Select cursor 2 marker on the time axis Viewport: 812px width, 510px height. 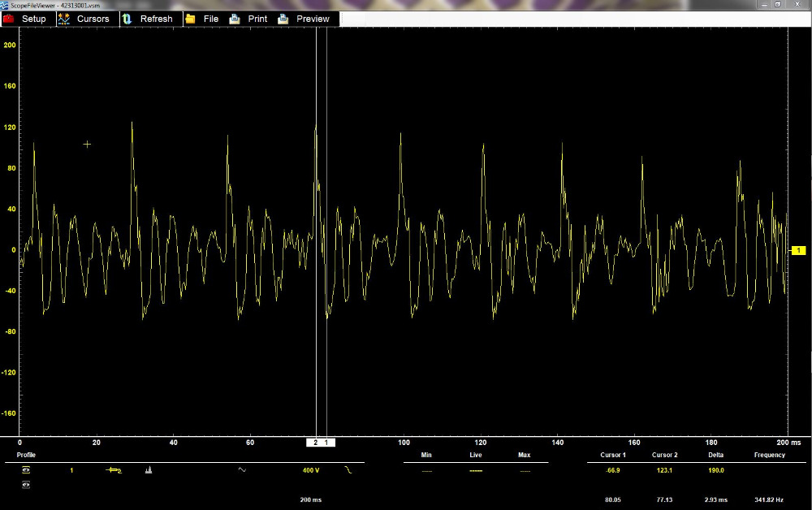(315, 443)
